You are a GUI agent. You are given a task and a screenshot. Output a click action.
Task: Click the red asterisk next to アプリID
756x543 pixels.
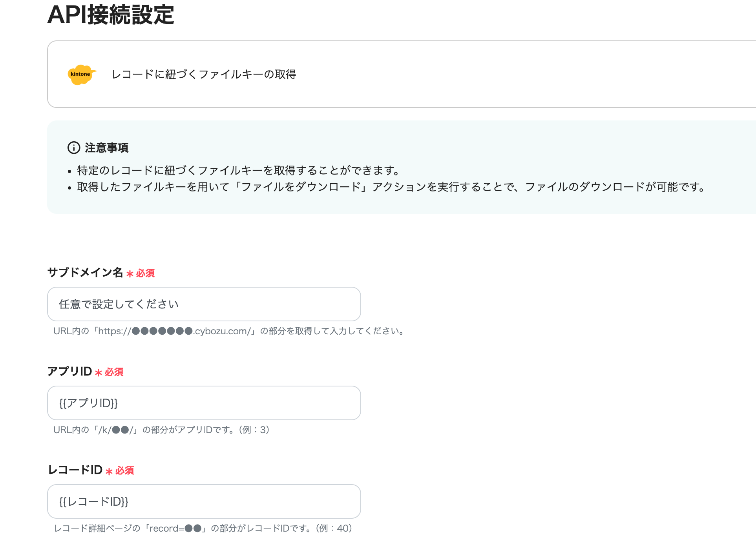(x=98, y=373)
